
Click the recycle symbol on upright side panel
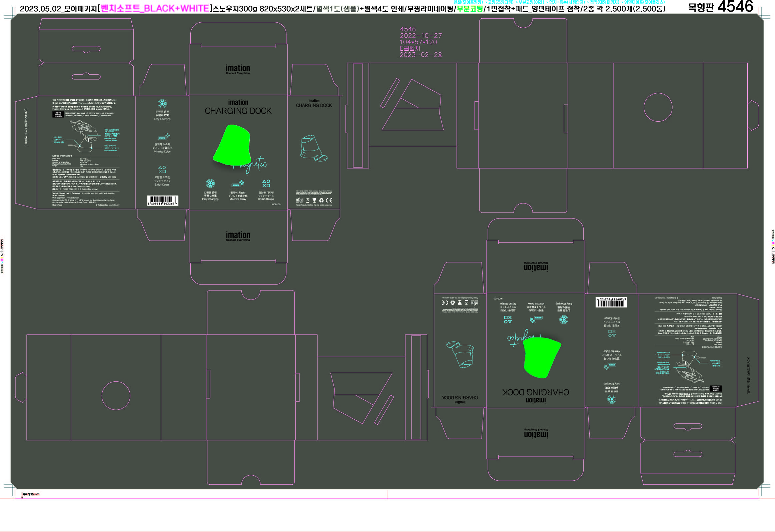(x=321, y=200)
